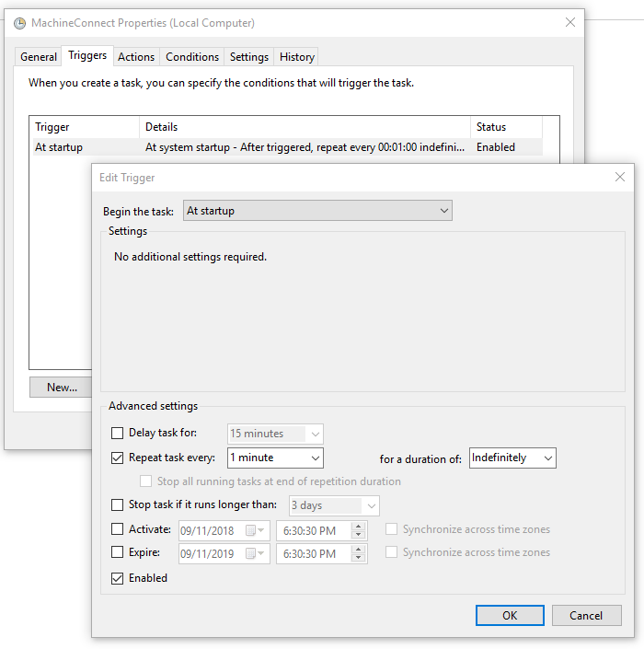Click OK to save the trigger
Image resolution: width=644 pixels, height=649 pixels.
(x=510, y=616)
